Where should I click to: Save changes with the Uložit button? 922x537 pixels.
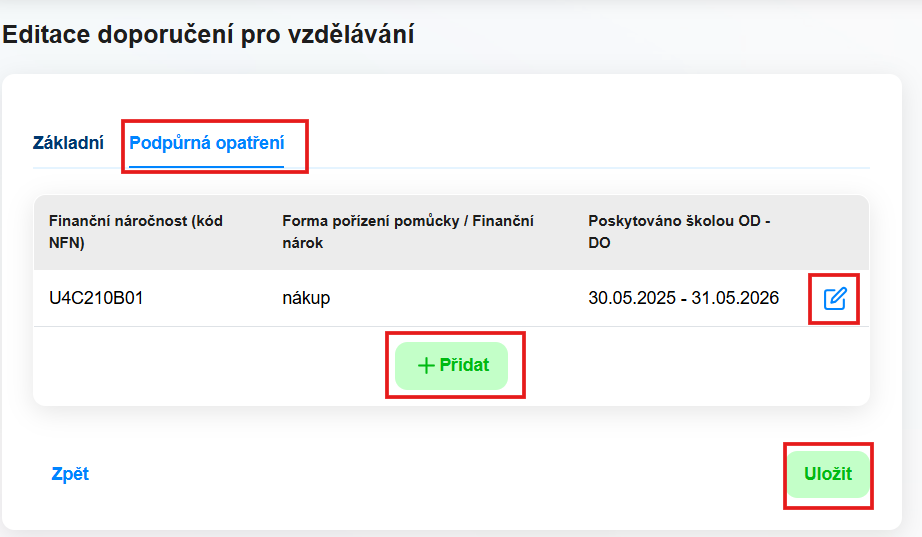click(x=828, y=474)
